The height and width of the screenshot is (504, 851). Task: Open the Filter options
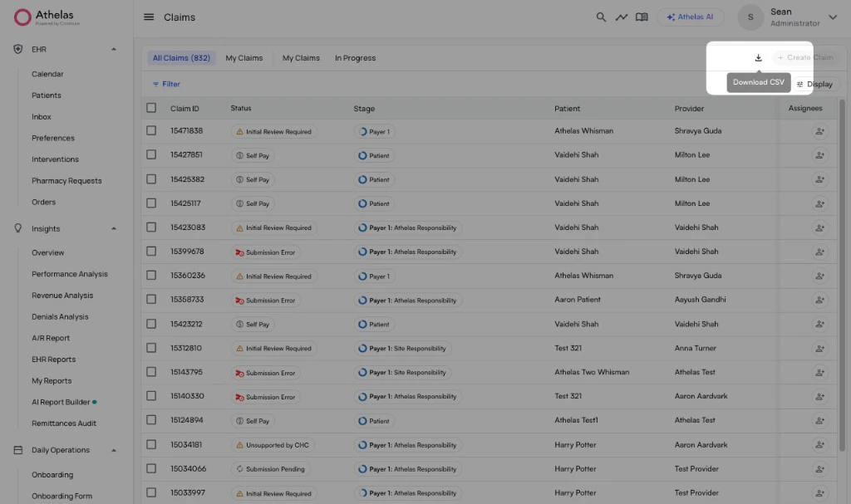pos(165,84)
